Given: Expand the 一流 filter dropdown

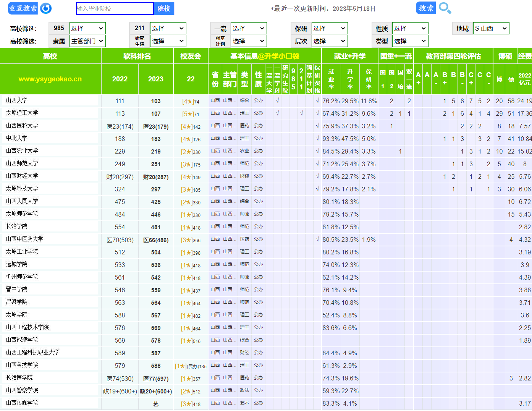Looking at the screenshot, I should [x=249, y=29].
